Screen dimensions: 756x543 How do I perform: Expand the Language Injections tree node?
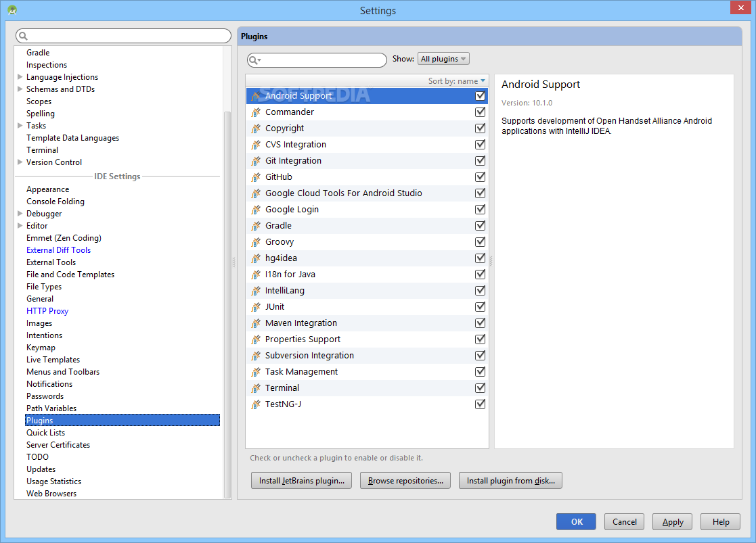pyautogui.click(x=20, y=76)
